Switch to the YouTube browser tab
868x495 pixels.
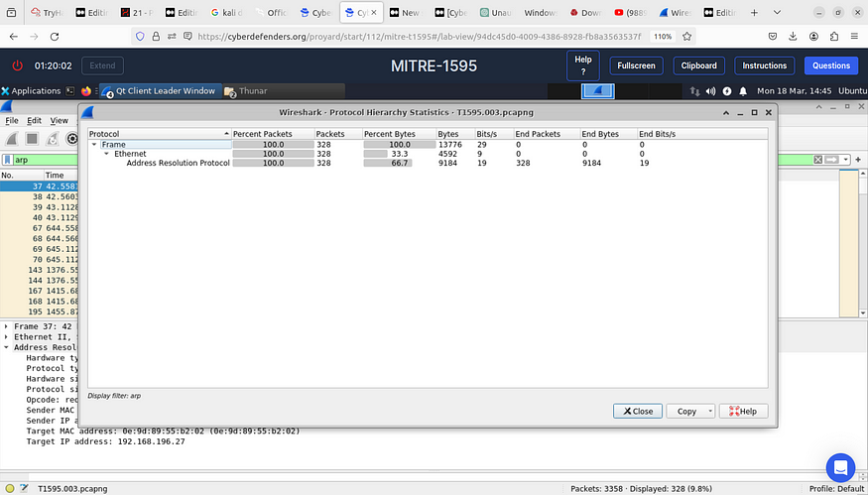[631, 13]
